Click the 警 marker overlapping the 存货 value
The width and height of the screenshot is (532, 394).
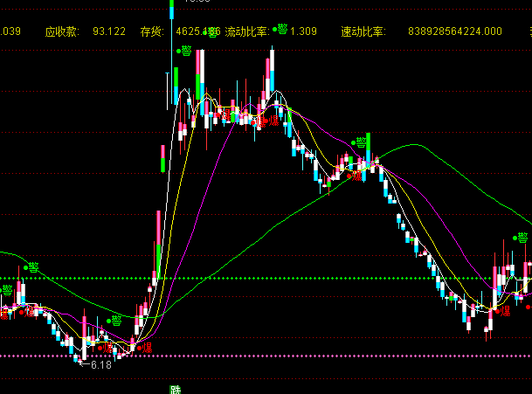point(211,32)
